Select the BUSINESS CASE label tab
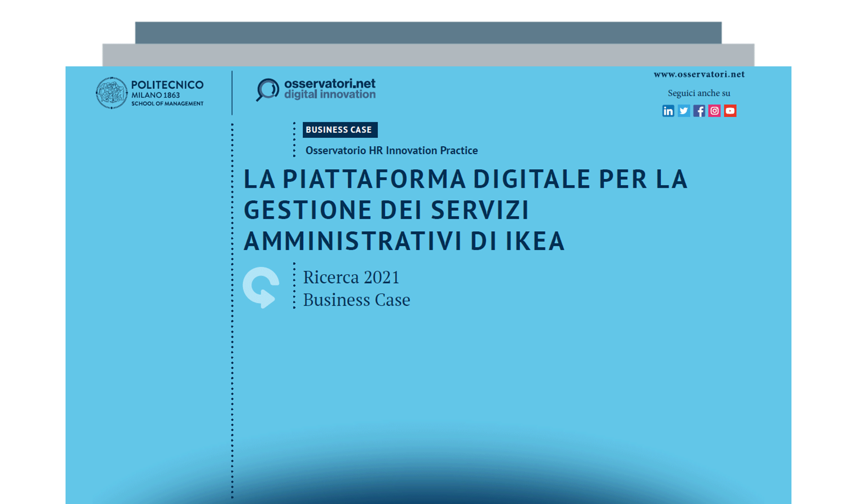The image size is (857, 504). click(x=340, y=130)
